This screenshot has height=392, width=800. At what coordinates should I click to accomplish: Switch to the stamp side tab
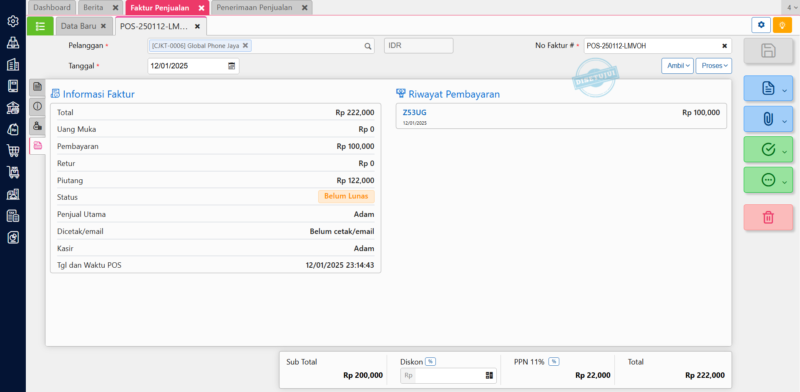pyautogui.click(x=37, y=126)
